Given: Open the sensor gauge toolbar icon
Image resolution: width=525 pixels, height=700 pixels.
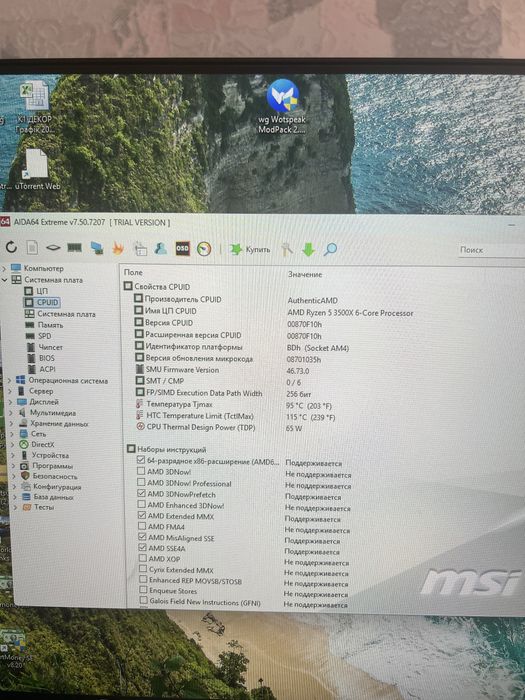Looking at the screenshot, I should coord(204,249).
